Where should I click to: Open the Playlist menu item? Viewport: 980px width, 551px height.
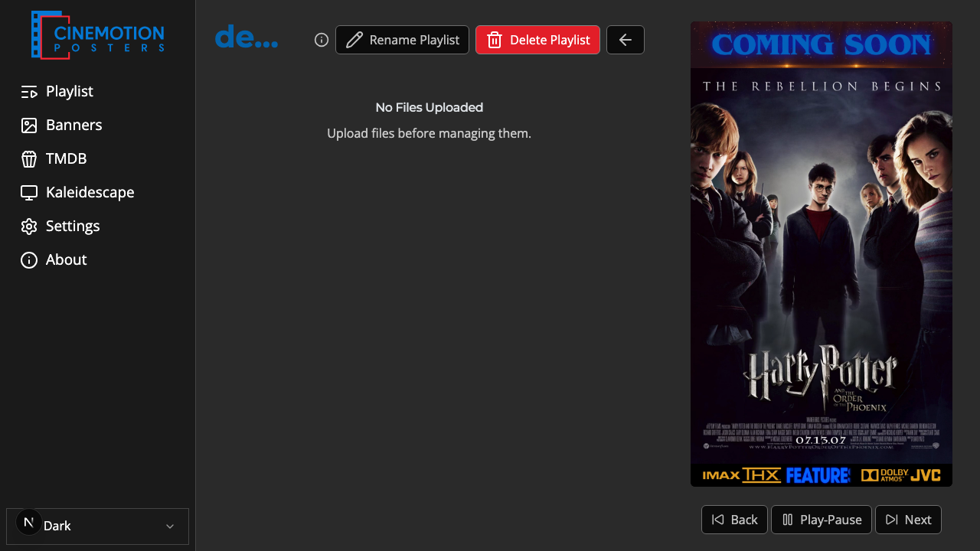pyautogui.click(x=57, y=92)
